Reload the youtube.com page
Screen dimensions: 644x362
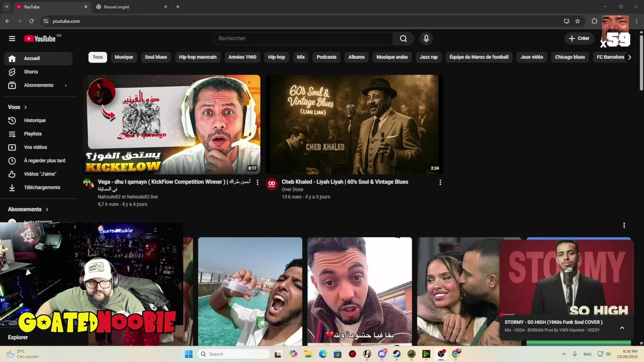[31, 21]
